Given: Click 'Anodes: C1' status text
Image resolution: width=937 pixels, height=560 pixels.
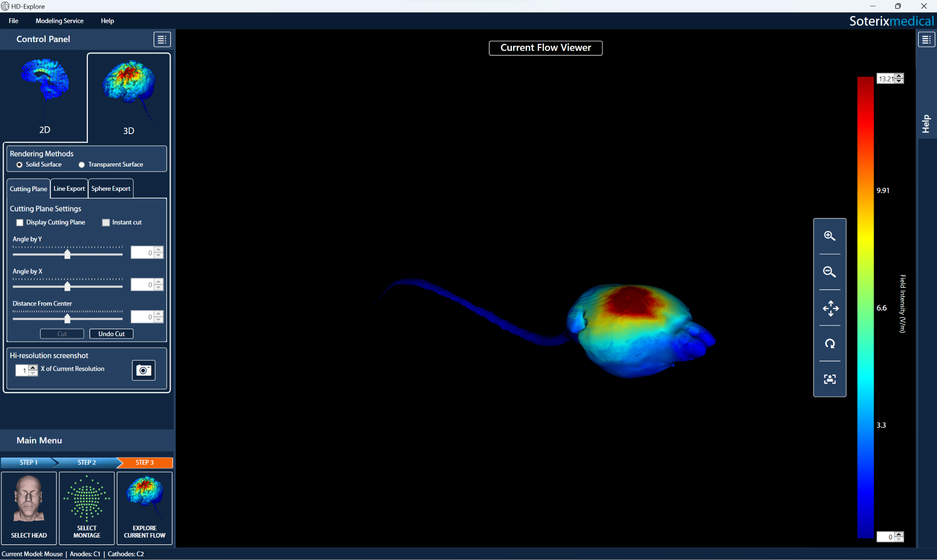Looking at the screenshot, I should pyautogui.click(x=85, y=554).
